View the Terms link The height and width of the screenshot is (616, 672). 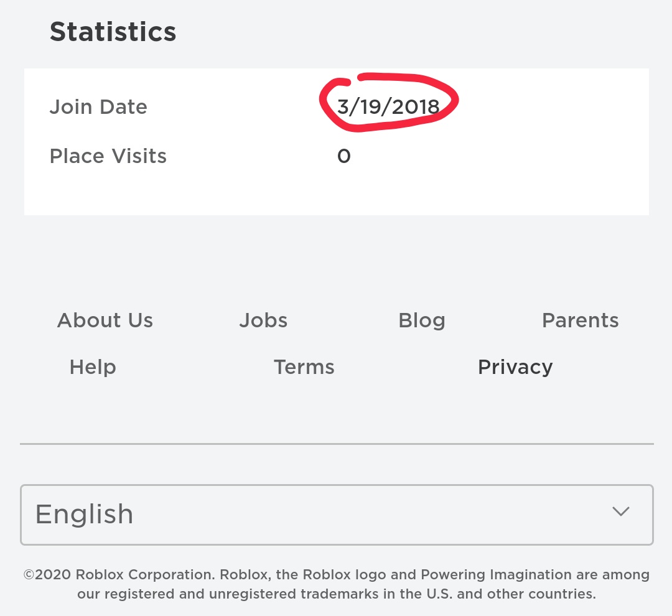[304, 367]
